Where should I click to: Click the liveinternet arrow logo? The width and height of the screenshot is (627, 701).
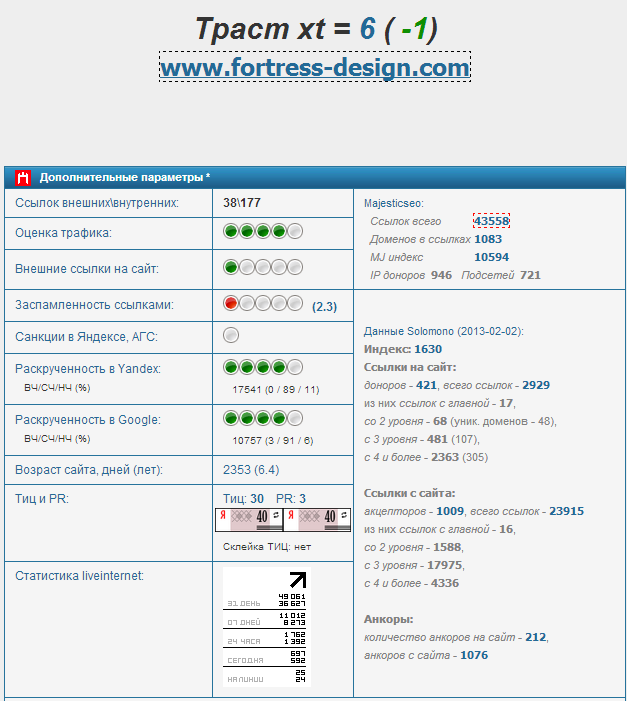(298, 579)
